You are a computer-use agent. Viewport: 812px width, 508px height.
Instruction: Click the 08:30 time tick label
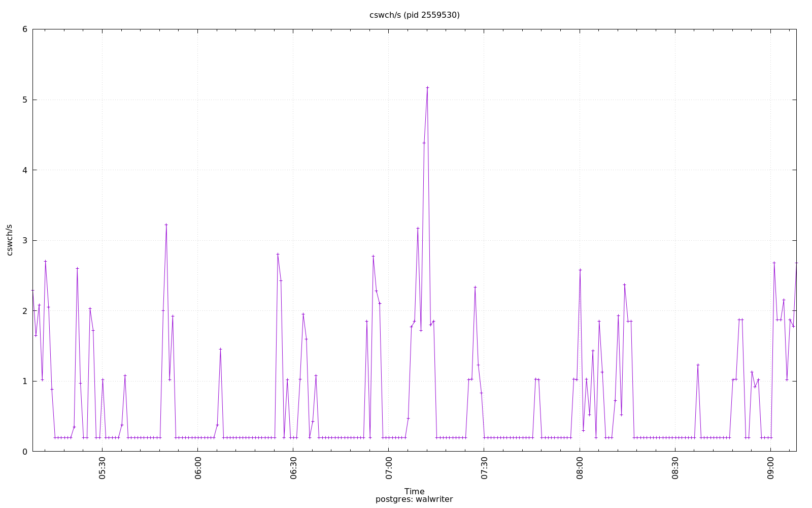coord(675,469)
